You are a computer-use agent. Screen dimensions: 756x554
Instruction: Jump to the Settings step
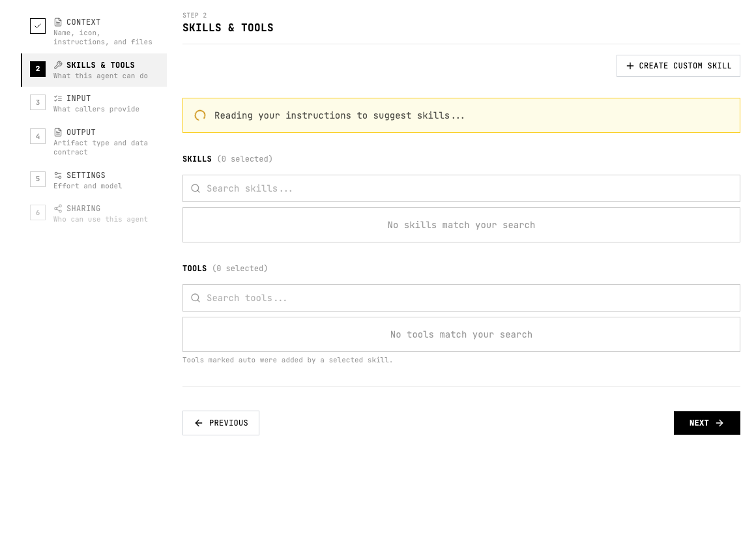coord(94,180)
